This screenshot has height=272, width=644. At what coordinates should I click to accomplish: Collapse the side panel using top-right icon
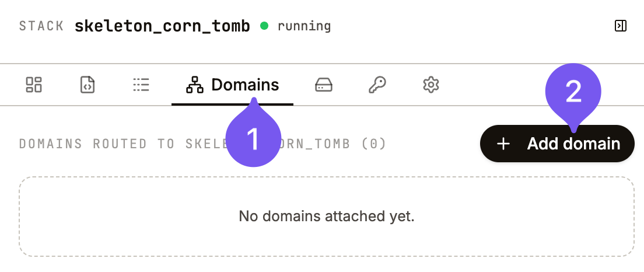620,26
